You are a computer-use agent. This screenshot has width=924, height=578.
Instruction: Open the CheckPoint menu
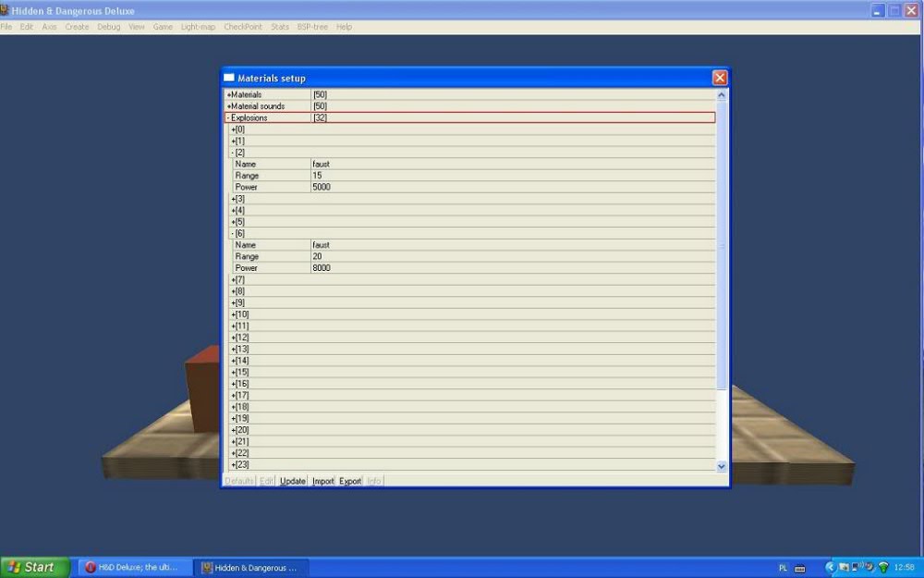243,27
